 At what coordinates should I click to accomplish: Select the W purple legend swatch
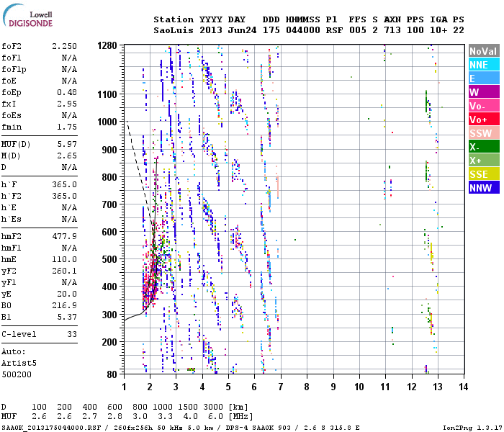[484, 92]
